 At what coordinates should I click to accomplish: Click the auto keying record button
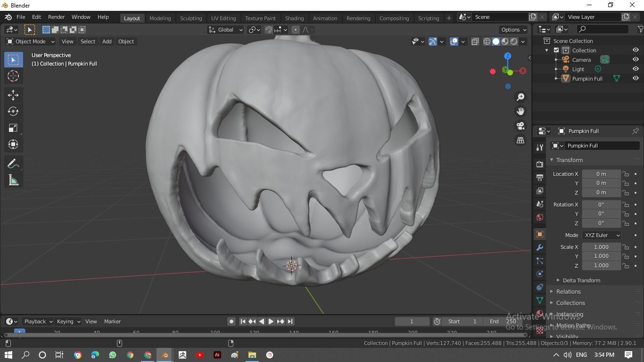231,321
